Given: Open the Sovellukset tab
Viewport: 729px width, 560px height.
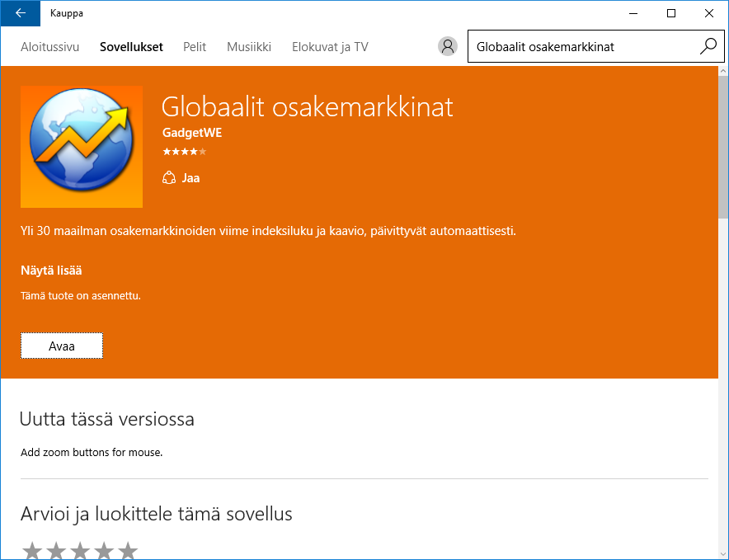Looking at the screenshot, I should point(131,47).
